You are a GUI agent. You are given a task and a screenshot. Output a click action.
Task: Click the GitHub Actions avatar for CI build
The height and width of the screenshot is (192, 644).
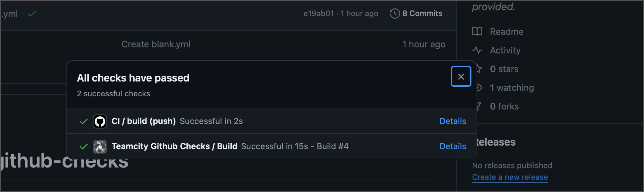(100, 121)
